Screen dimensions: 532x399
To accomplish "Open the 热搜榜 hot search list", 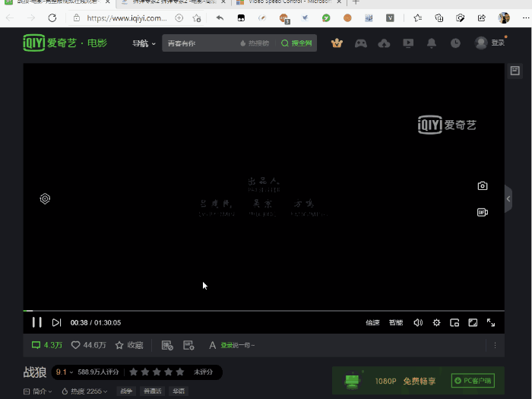I will click(255, 43).
